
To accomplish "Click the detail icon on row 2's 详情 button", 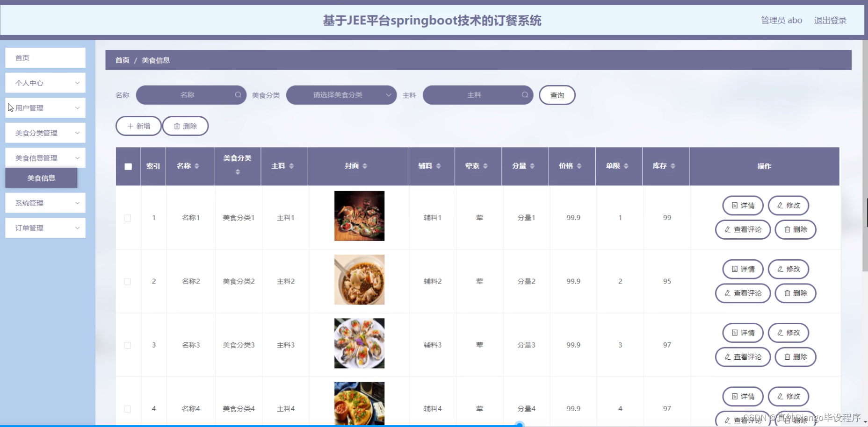I will pyautogui.click(x=734, y=269).
